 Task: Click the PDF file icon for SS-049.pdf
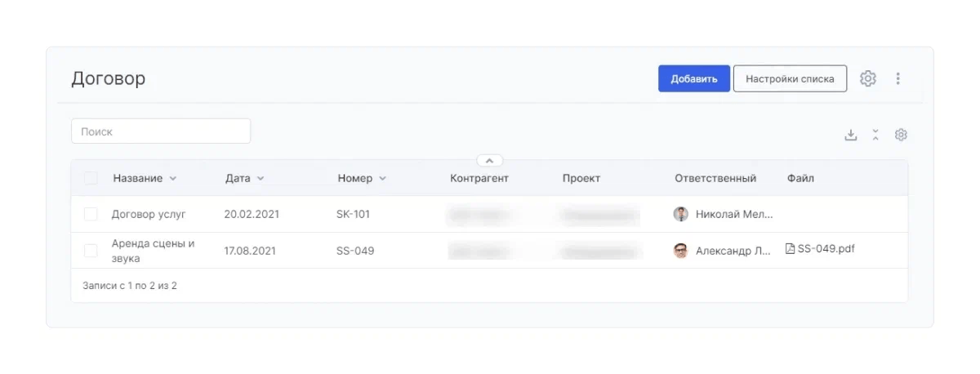pyautogui.click(x=790, y=249)
